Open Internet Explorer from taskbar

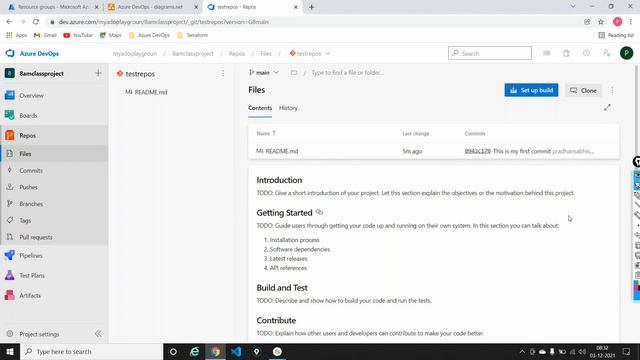[195, 351]
